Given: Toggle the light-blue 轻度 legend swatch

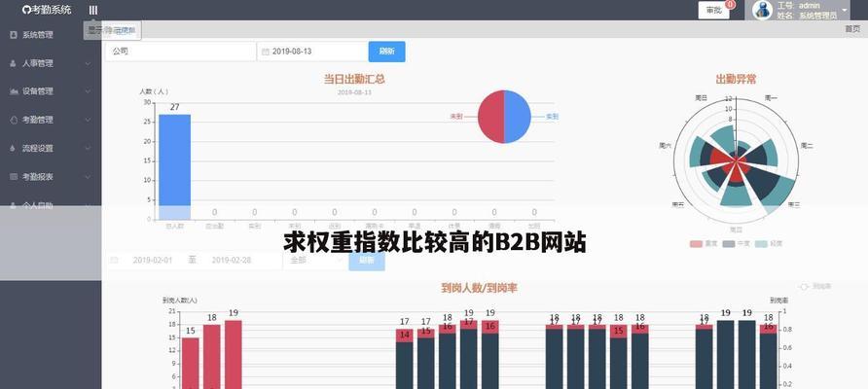Looking at the screenshot, I should coord(761,244).
